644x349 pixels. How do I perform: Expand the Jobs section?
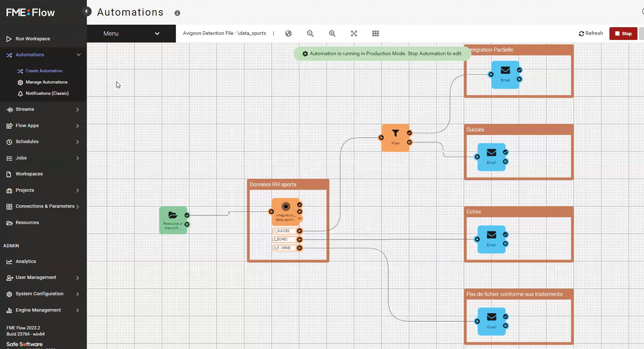[77, 158]
